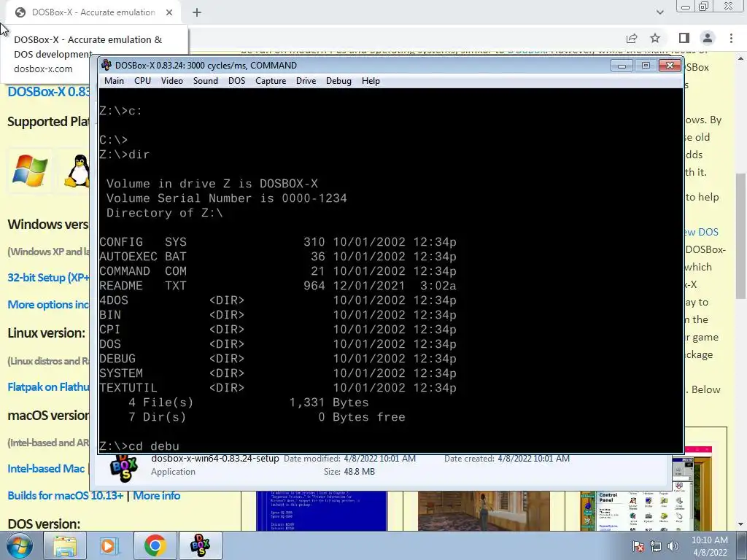Minimize the DOSBox-X emulator window

pos(622,65)
